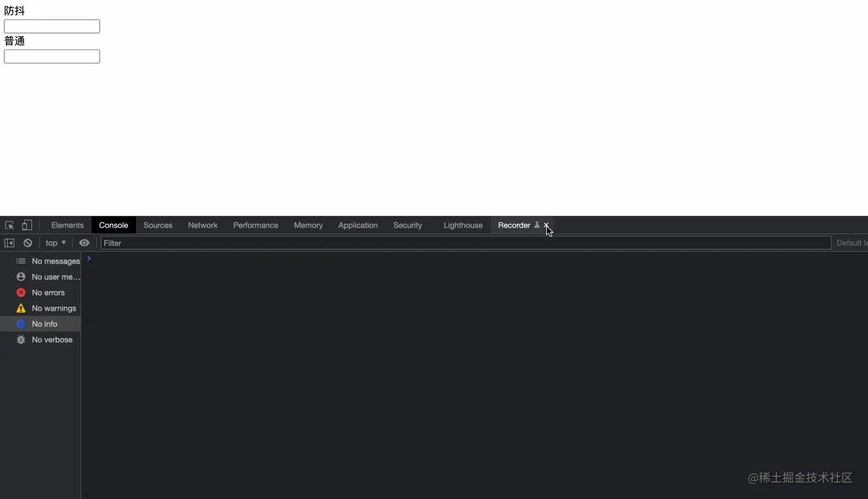The height and width of the screenshot is (499, 868).
Task: Click the verbose bug icon
Action: pyautogui.click(x=21, y=339)
